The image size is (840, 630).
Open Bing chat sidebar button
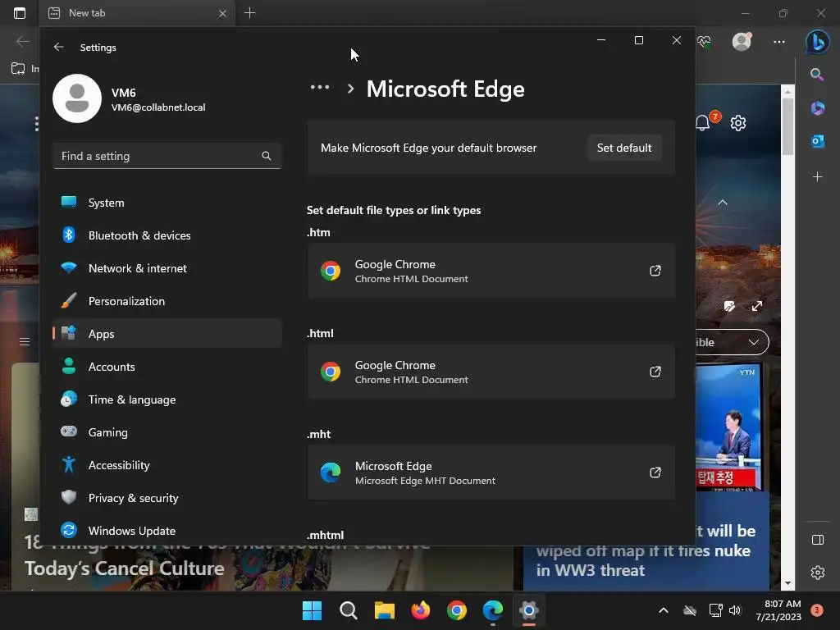pyautogui.click(x=818, y=41)
